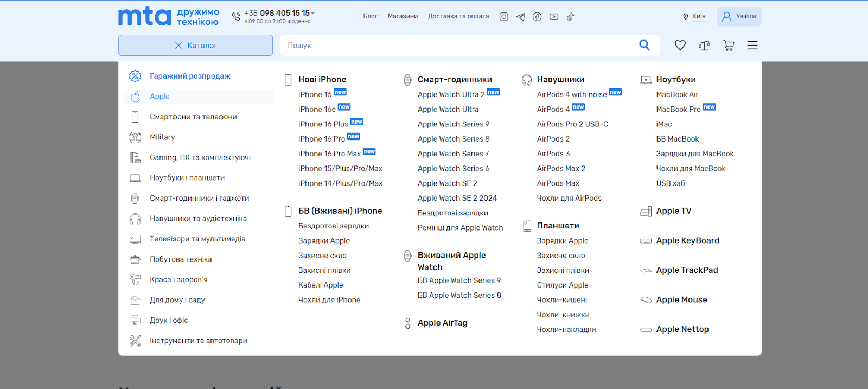Open iPhone 16e link
This screenshot has height=389, width=868.
317,109
